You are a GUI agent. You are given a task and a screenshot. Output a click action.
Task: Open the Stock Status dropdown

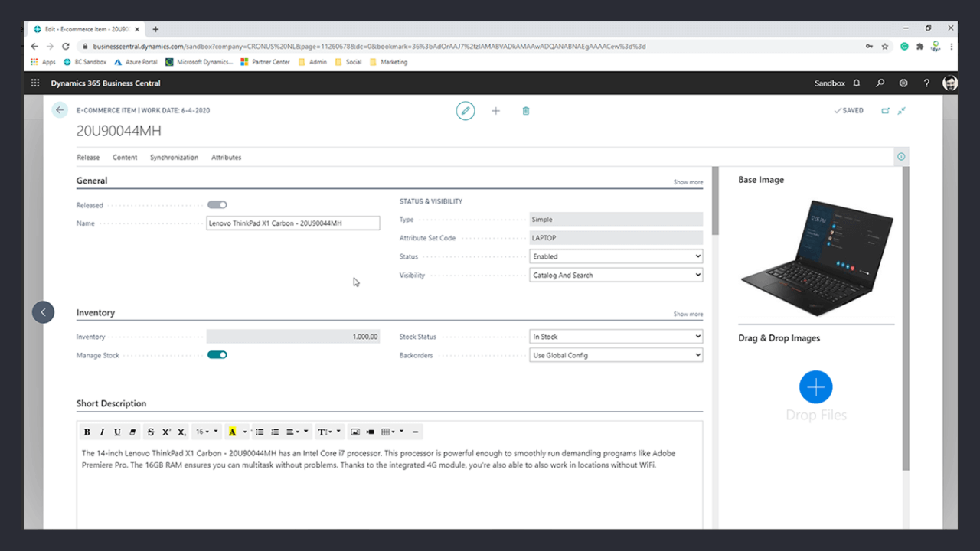click(x=616, y=337)
